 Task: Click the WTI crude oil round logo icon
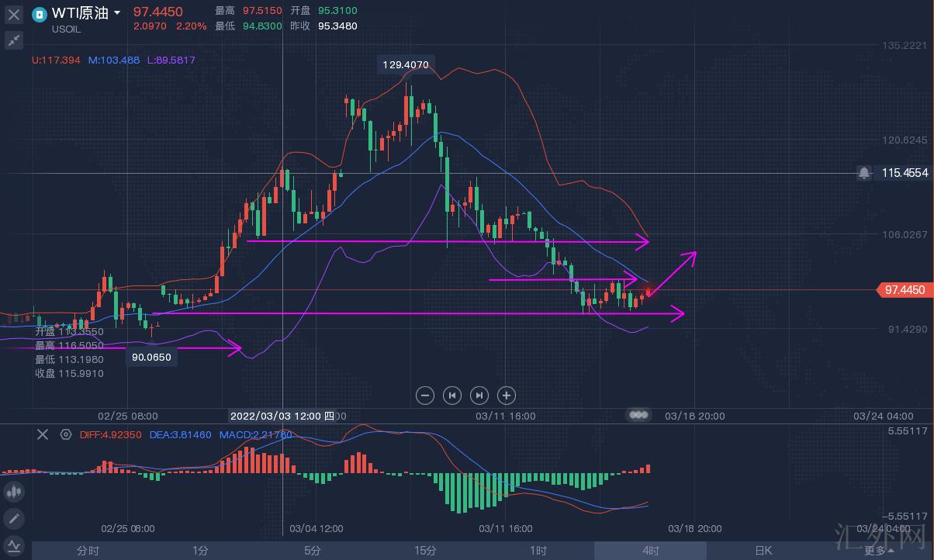(39, 14)
